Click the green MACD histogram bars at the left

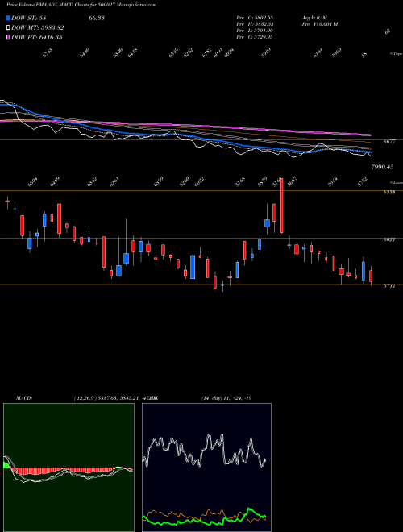[x=6, y=465]
